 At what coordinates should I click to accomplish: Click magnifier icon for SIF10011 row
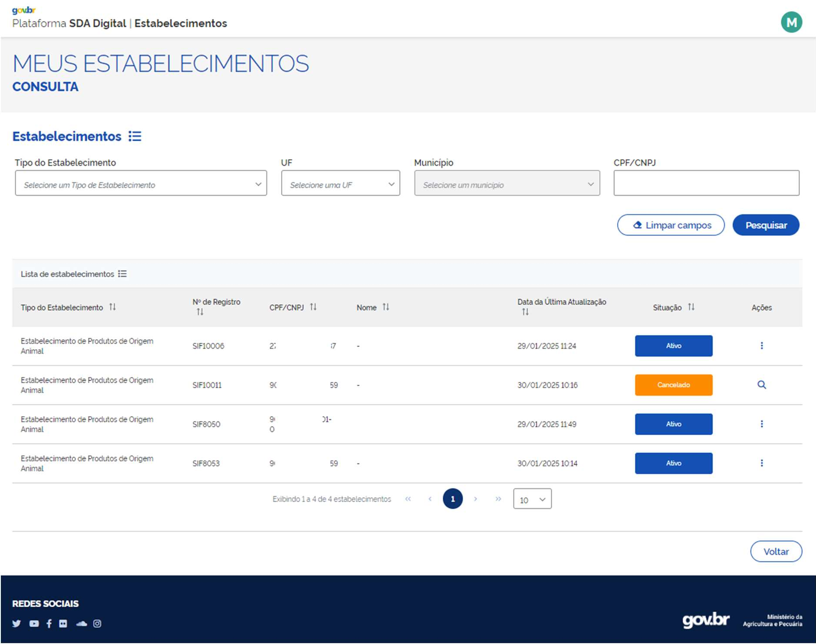[761, 385]
